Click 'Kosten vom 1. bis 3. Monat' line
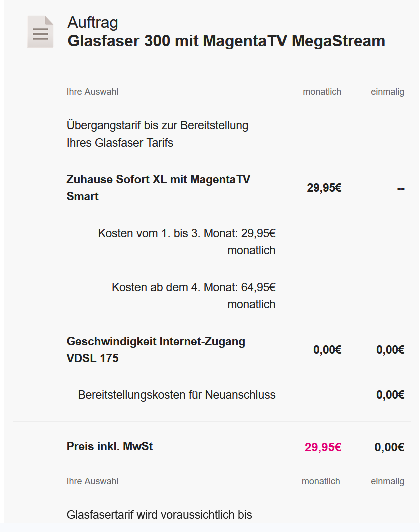Viewport: 420px width, 532px height. point(187,233)
